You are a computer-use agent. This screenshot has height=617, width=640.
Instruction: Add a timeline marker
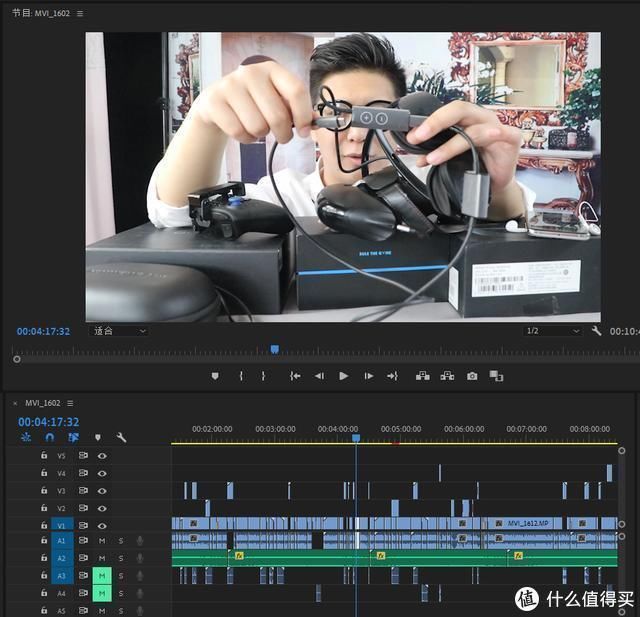tap(98, 437)
